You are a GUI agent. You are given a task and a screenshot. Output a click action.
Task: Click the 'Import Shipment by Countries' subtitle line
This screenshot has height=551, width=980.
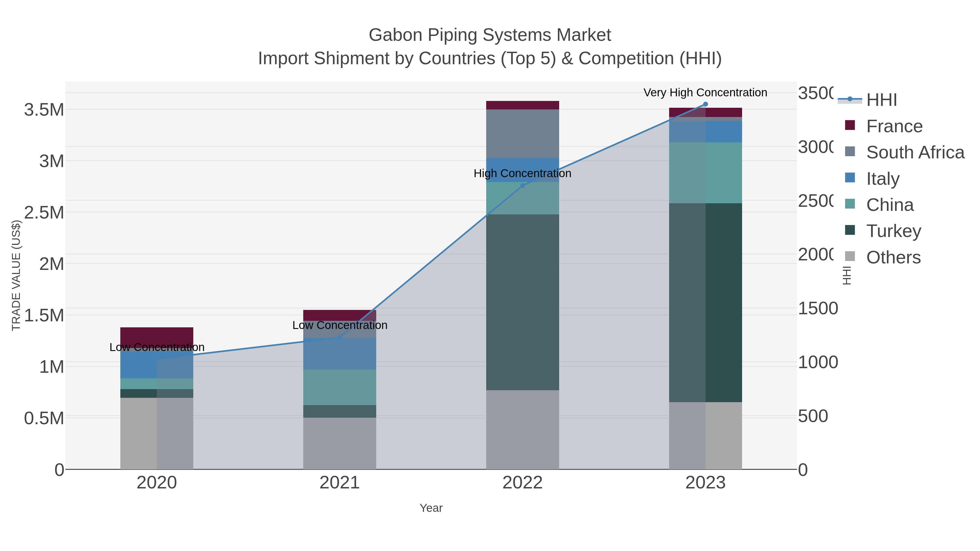click(x=490, y=59)
